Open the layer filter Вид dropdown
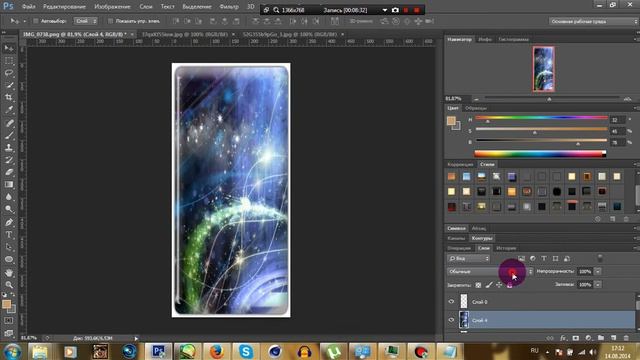 469,258
